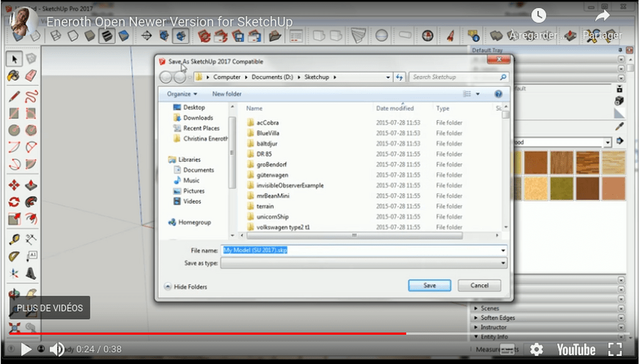This screenshot has width=640, height=364.
Task: Click the watch later clock icon
Action: pos(538,16)
